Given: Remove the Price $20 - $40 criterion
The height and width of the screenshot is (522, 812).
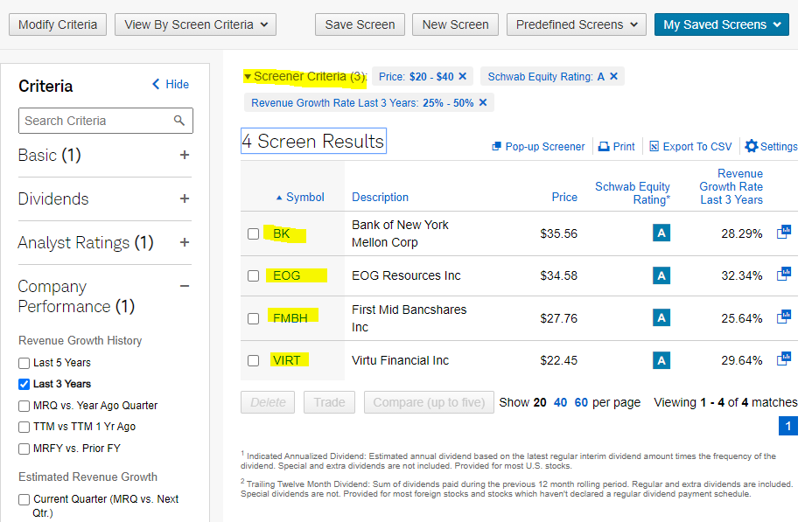Looking at the screenshot, I should click(x=463, y=76).
